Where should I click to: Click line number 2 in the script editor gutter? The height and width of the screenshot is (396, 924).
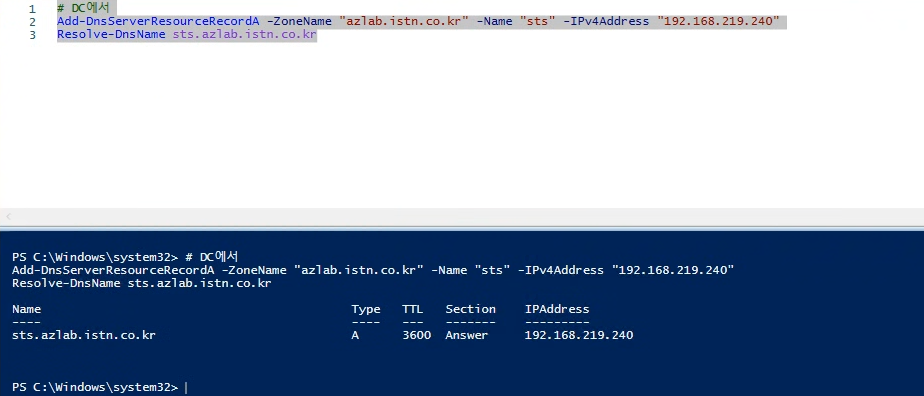(x=32, y=22)
